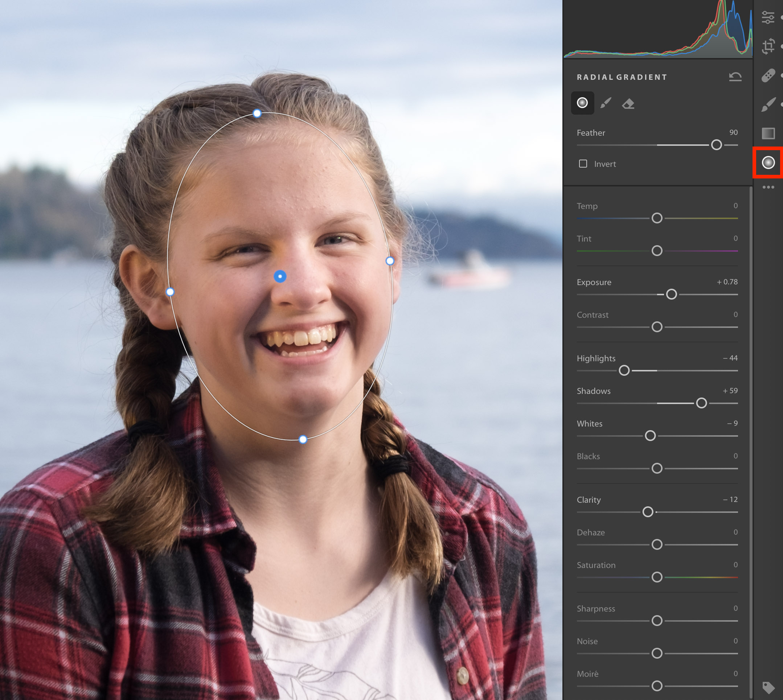Click the top handle of gradient ellipse
The width and height of the screenshot is (783, 700).
pos(257,114)
